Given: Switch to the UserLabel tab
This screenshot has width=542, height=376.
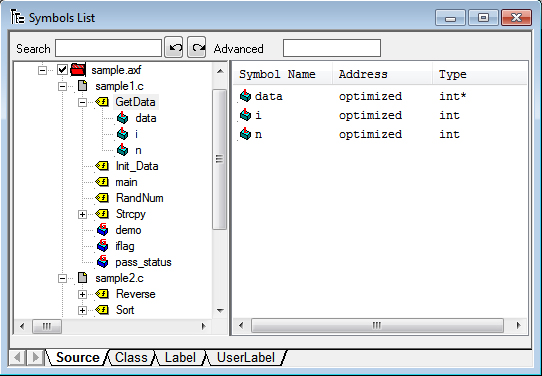Looking at the screenshot, I should 246,358.
